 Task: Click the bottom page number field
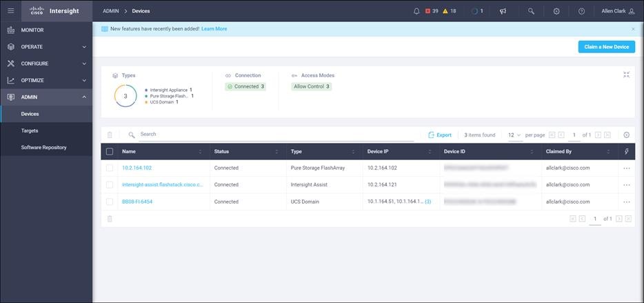595,219
